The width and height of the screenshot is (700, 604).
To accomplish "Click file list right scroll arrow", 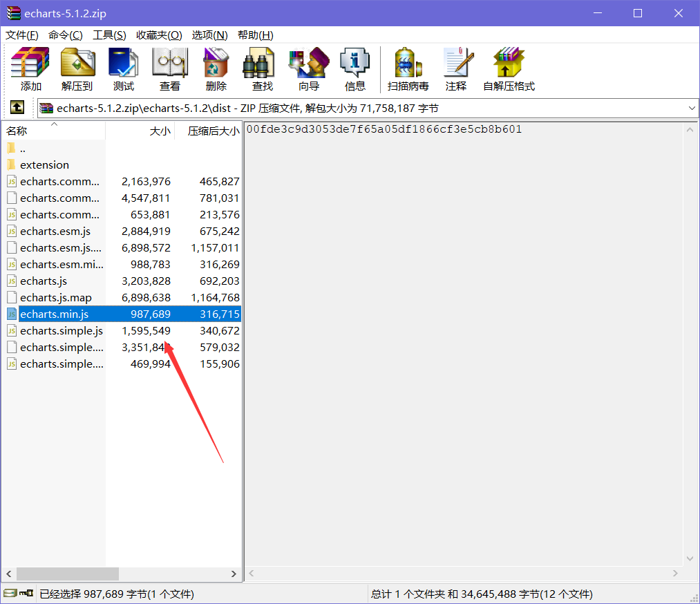I will tap(234, 574).
